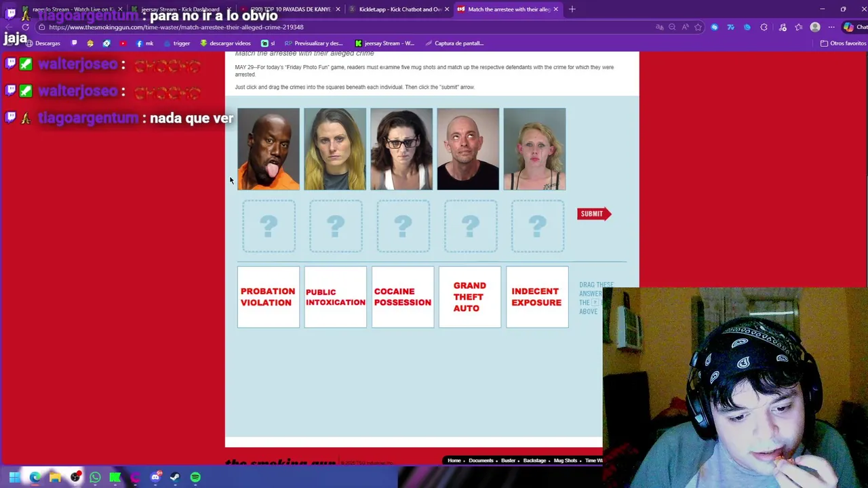Image resolution: width=868 pixels, height=488 pixels.
Task: Select the Cocaine Possession crime card
Action: pyautogui.click(x=402, y=297)
